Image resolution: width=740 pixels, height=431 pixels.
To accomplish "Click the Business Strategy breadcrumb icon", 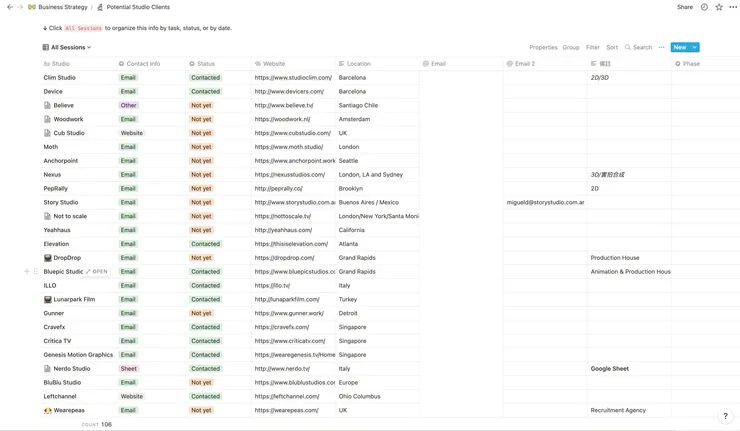I will [32, 7].
